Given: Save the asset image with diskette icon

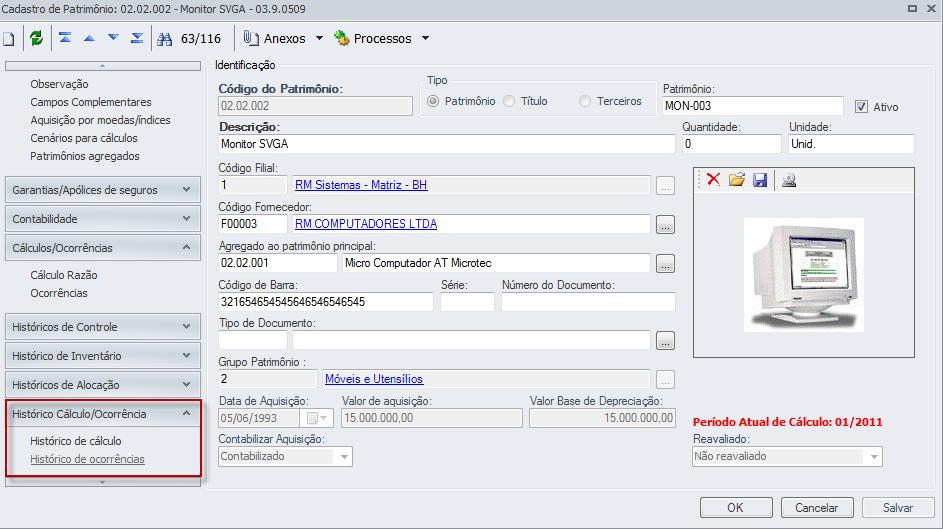Looking at the screenshot, I should (x=760, y=180).
